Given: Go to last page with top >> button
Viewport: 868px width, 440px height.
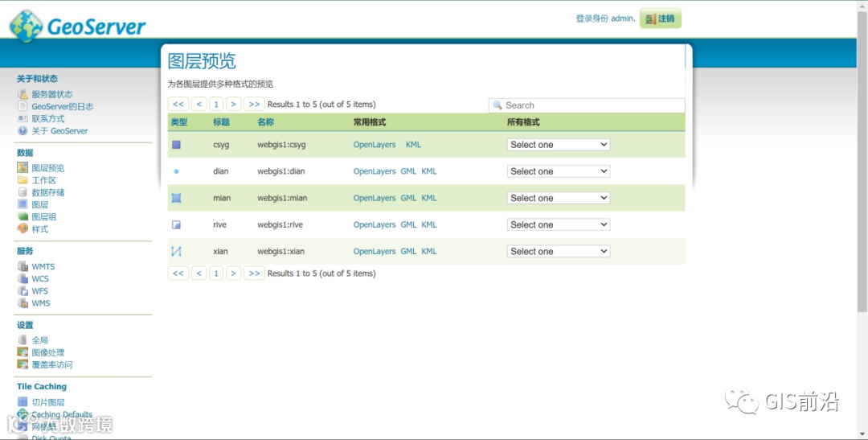Looking at the screenshot, I should [x=254, y=105].
